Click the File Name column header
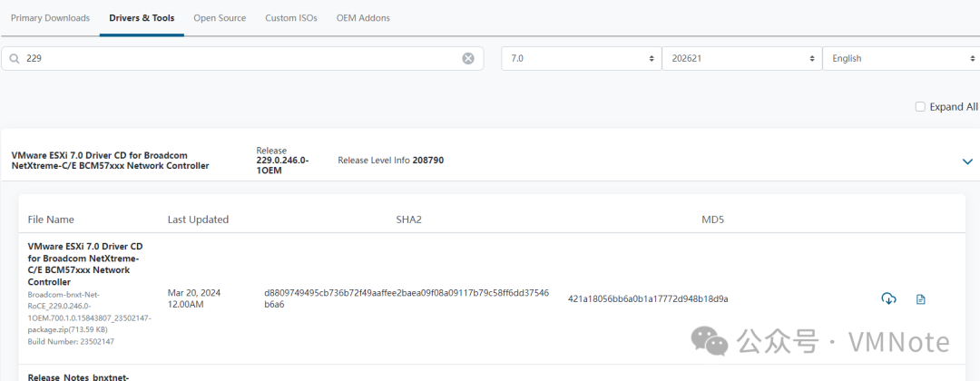This screenshot has height=381, width=980. (x=51, y=220)
